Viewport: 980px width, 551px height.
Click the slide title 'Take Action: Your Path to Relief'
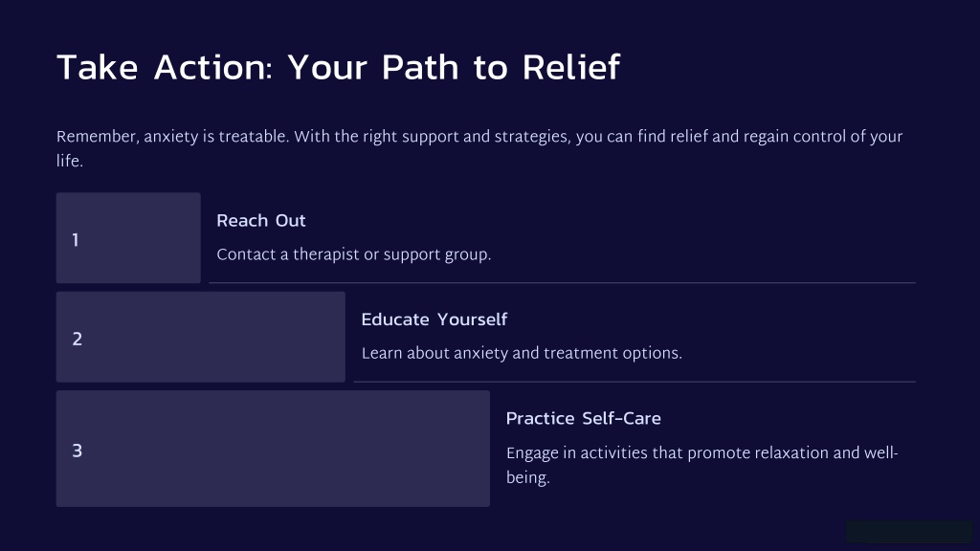point(338,68)
